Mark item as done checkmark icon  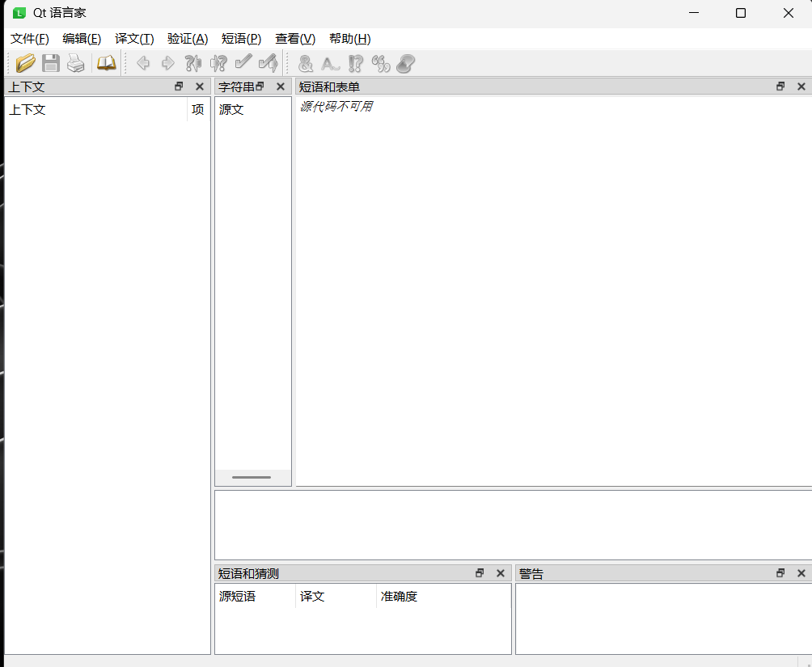[243, 62]
